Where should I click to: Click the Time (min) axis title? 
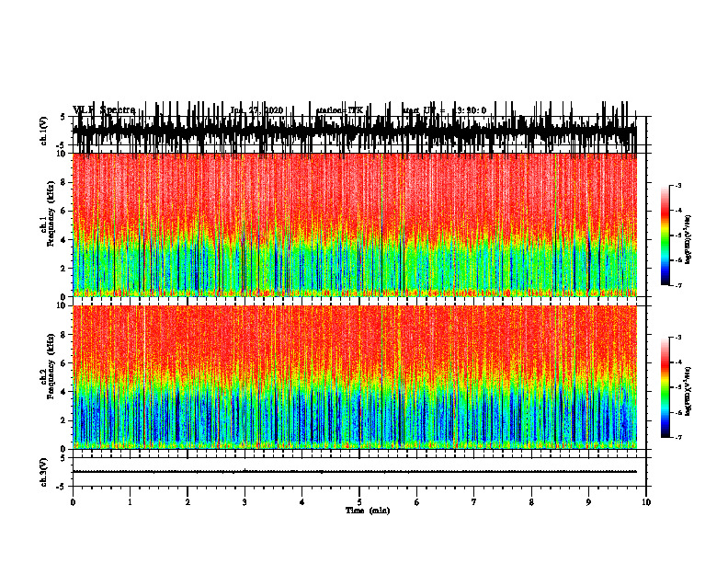(368, 511)
